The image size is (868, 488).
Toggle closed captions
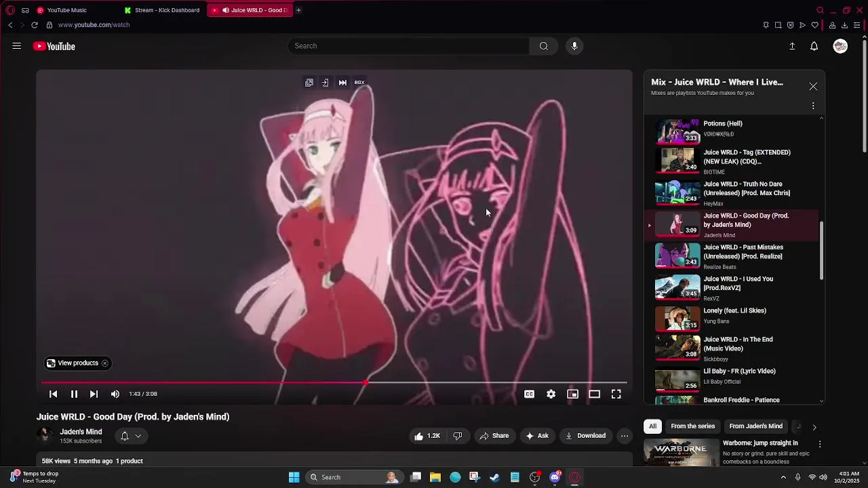coord(529,394)
